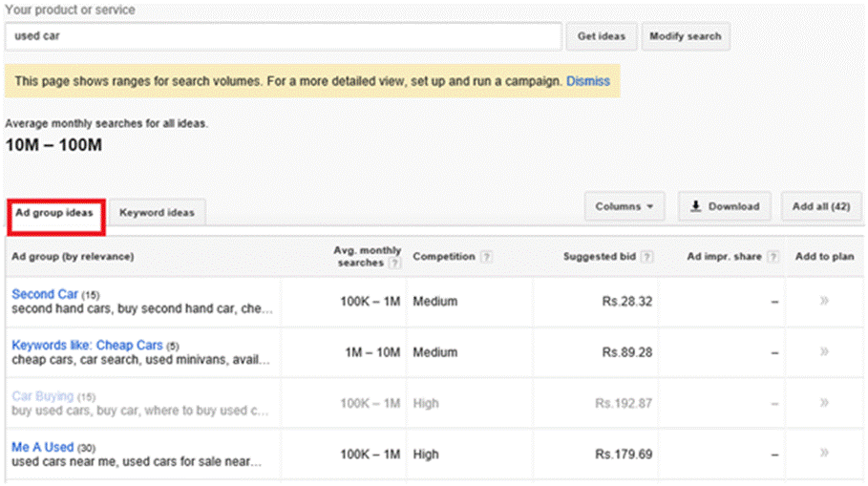This screenshot has width=868, height=486.
Task: Click the help icon next to Competition
Action: click(x=486, y=257)
